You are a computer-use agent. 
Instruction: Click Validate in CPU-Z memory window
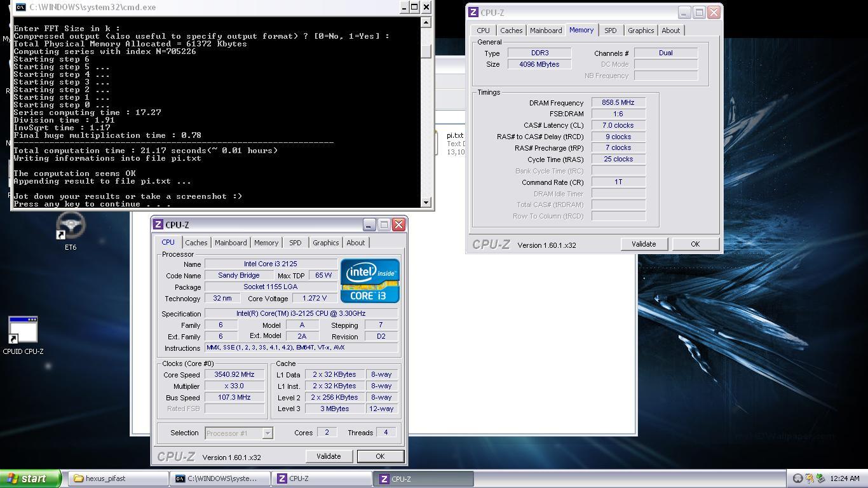(644, 244)
